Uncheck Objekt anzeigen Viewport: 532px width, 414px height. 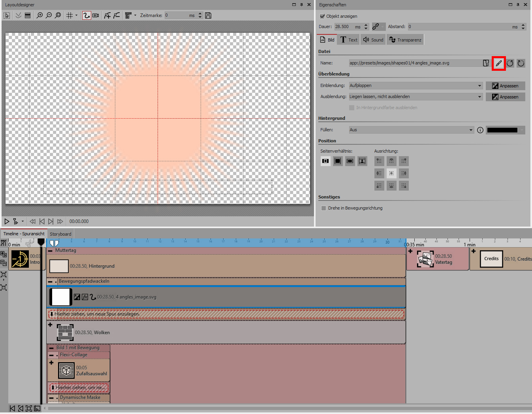pyautogui.click(x=322, y=16)
